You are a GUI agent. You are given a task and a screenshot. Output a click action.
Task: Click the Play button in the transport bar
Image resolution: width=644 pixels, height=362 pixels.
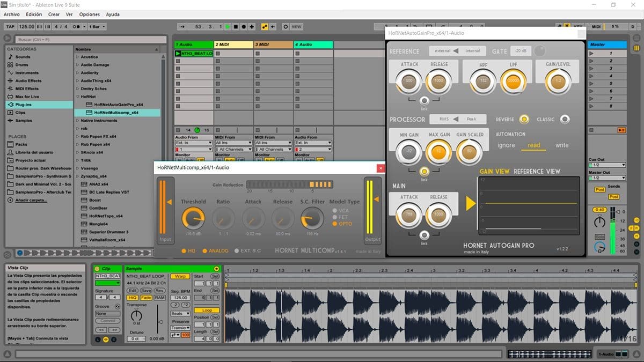(x=228, y=26)
